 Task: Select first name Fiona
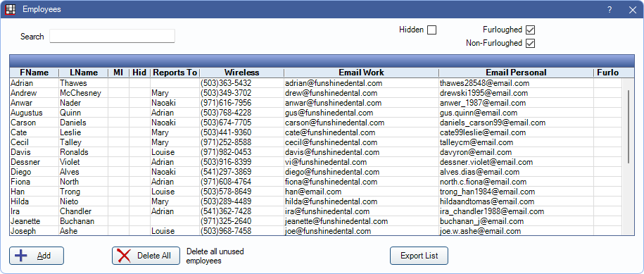pos(20,182)
